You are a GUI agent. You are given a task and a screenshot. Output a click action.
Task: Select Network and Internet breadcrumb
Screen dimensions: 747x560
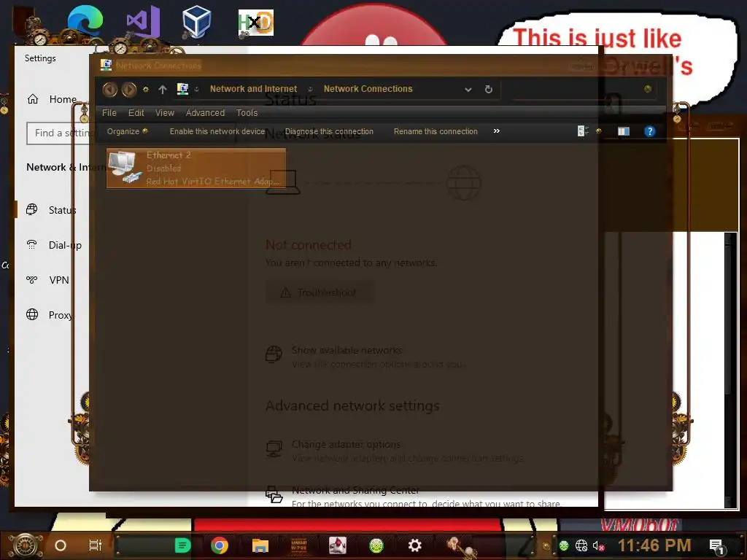[253, 88]
